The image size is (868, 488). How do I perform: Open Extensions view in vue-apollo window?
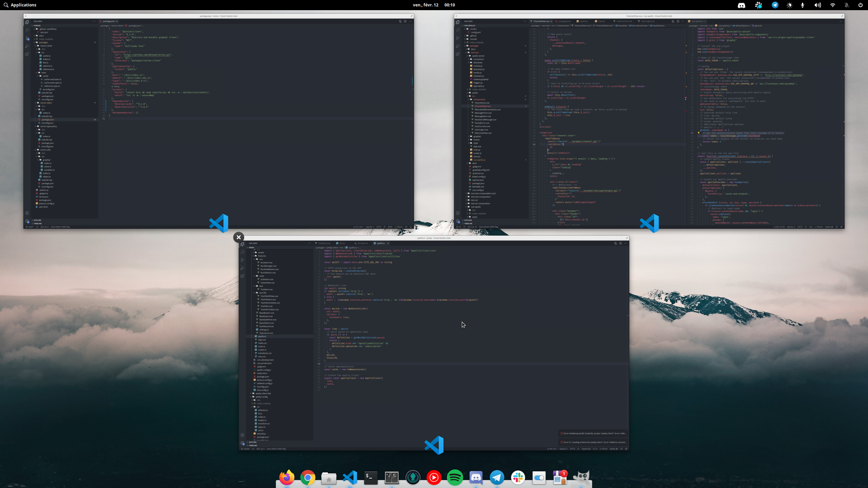(458, 54)
